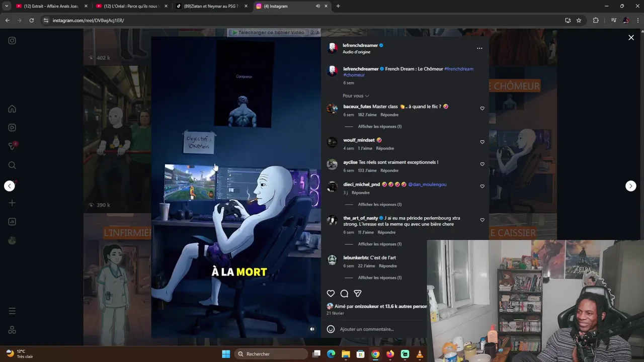Toggle reel sound with speaker icon

[312, 329]
